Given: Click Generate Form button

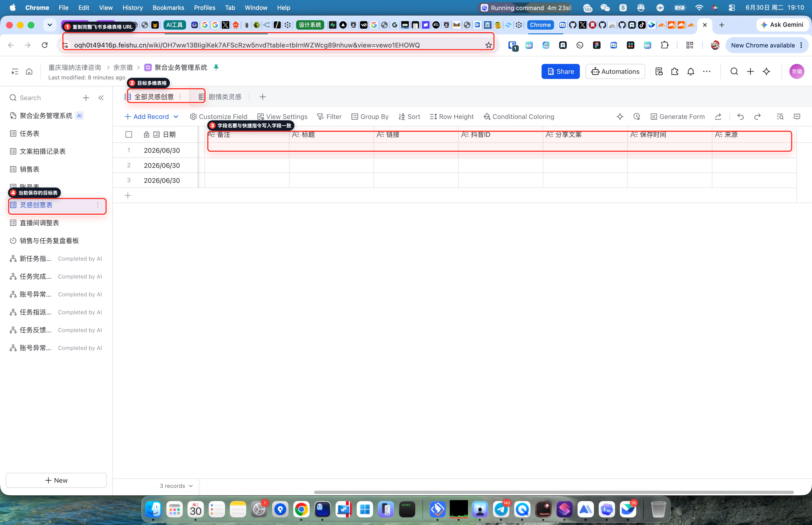Looking at the screenshot, I should coord(677,117).
